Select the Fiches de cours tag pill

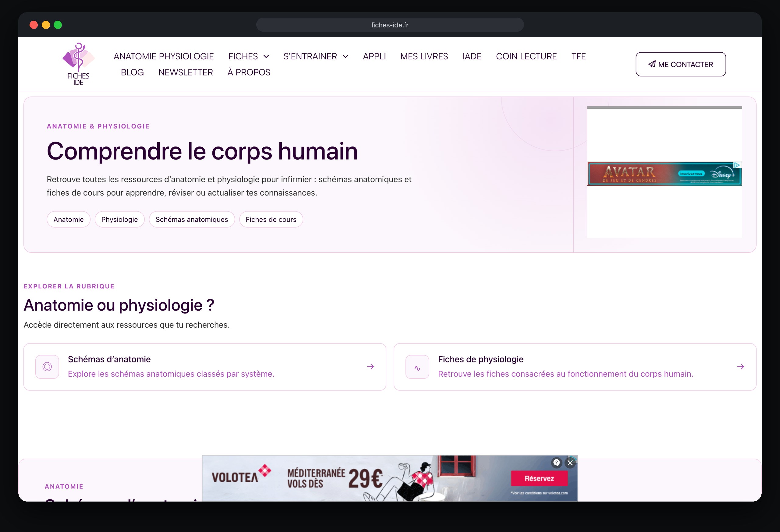pyautogui.click(x=271, y=219)
